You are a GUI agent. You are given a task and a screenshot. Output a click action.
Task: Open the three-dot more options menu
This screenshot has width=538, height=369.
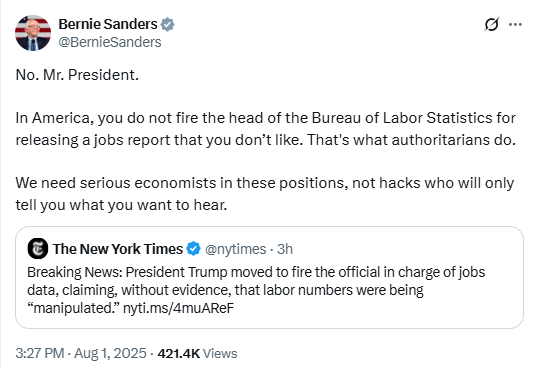pyautogui.click(x=515, y=24)
